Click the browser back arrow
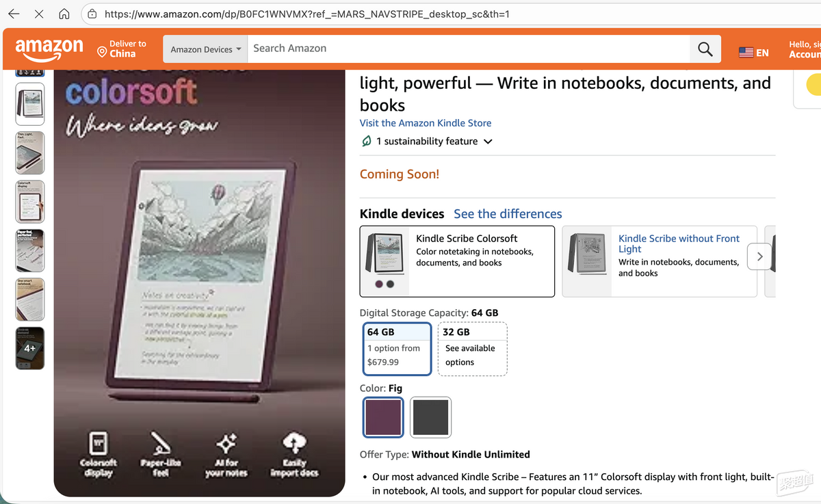 (14, 14)
